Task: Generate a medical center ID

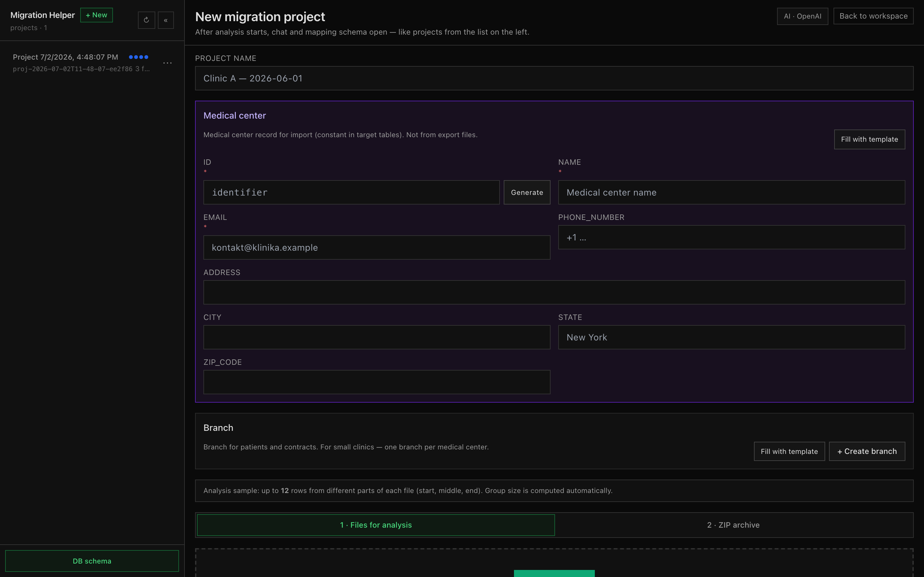Action: tap(527, 192)
